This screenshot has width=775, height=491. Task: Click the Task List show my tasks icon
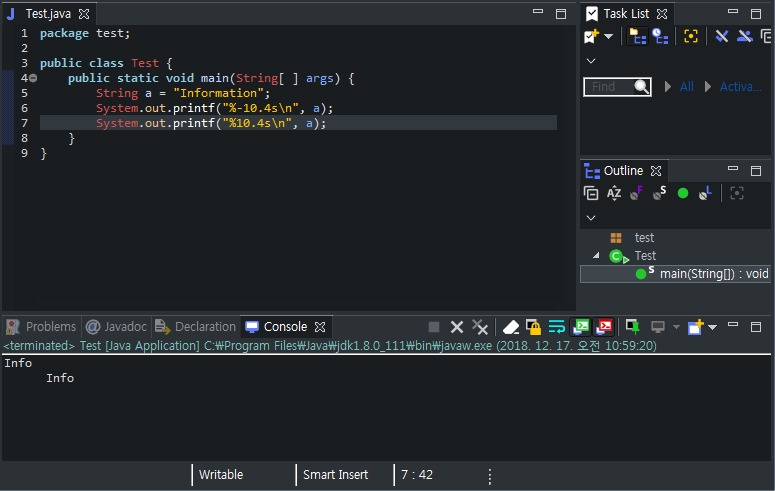744,36
